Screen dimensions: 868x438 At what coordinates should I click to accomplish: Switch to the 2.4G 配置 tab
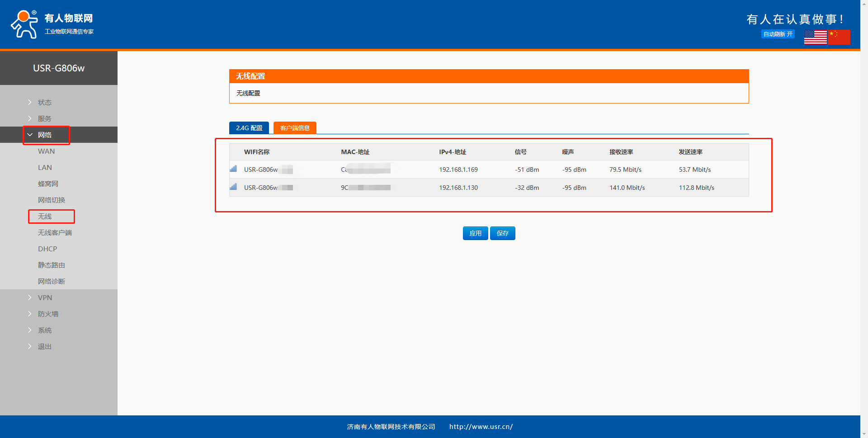[249, 128]
